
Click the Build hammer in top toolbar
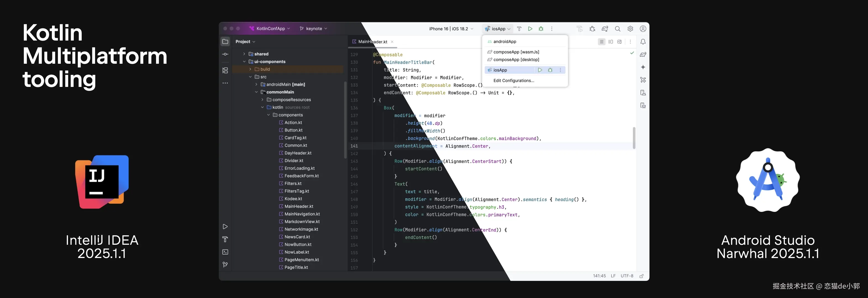pos(519,29)
